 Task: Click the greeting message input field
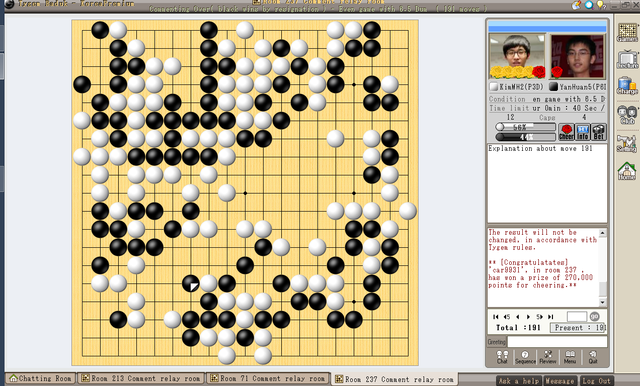(x=557, y=342)
